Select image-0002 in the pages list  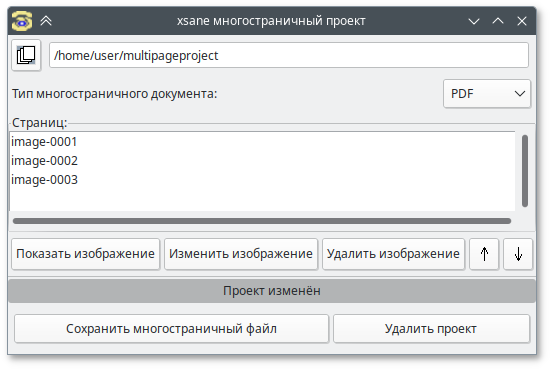(262, 161)
